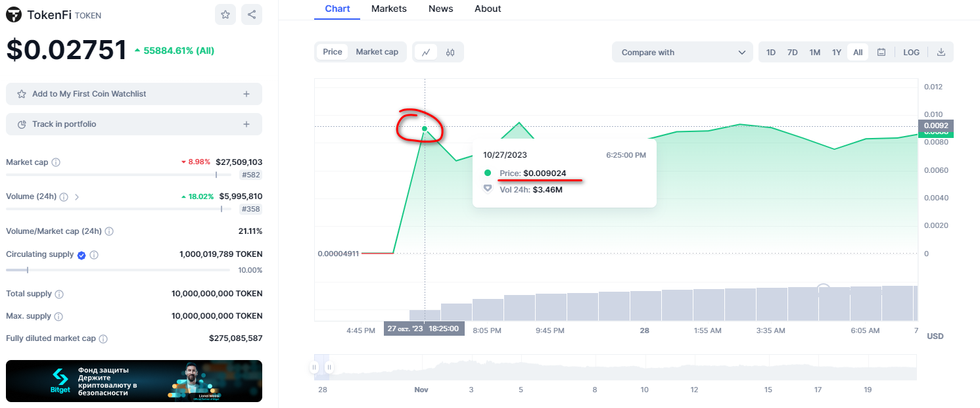Toggle LOG scale on chart
Screen dimensions: 980x408
coord(911,53)
